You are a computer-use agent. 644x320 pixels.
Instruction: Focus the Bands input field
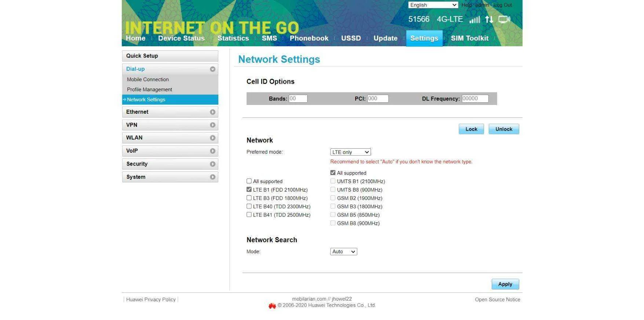click(x=298, y=98)
